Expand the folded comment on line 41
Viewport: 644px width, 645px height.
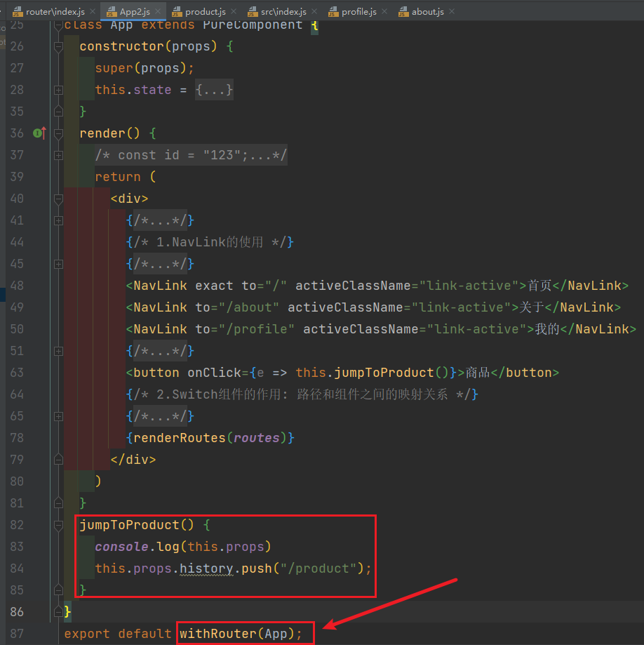(58, 221)
